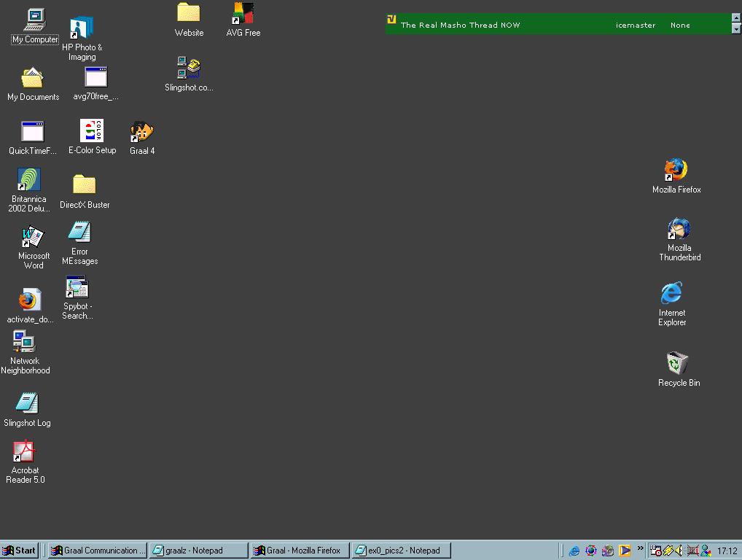Switch to Graal - Mozilla Firefox taskbar window
Viewport: 742px width, 560px height.
pos(299,551)
